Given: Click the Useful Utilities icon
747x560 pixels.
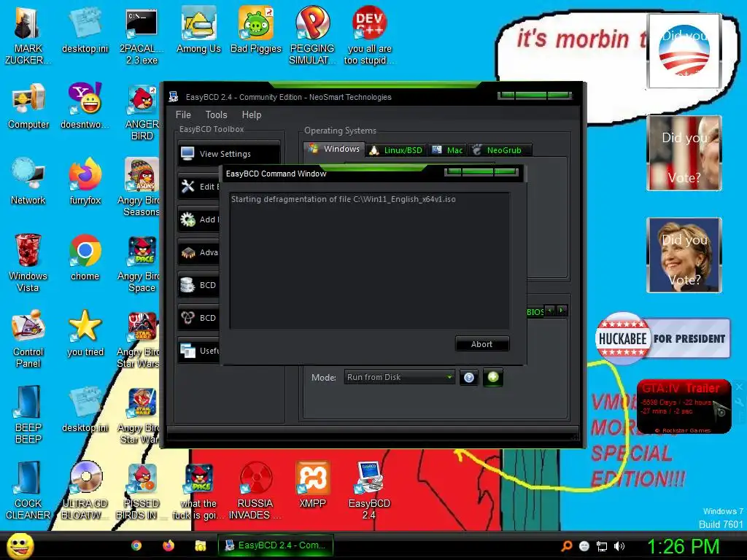Looking at the screenshot, I should coord(187,351).
